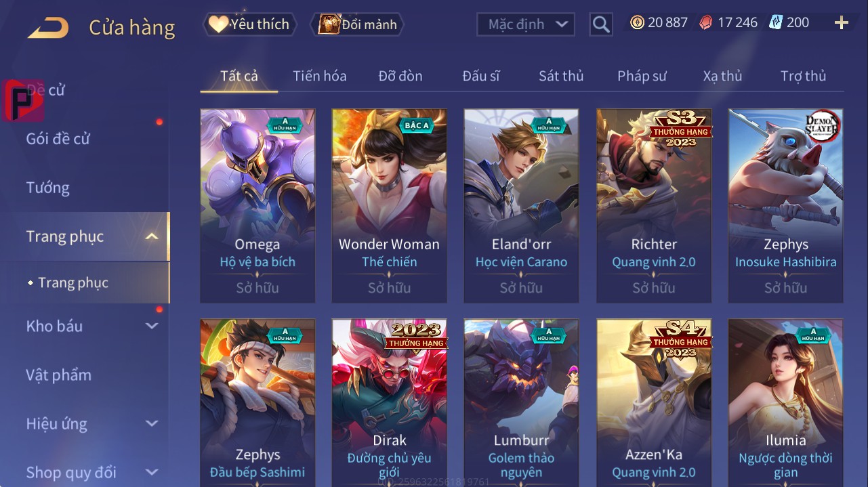Select Zephys Inosuke Hashibira skin card
868x487 pixels.
786,206
